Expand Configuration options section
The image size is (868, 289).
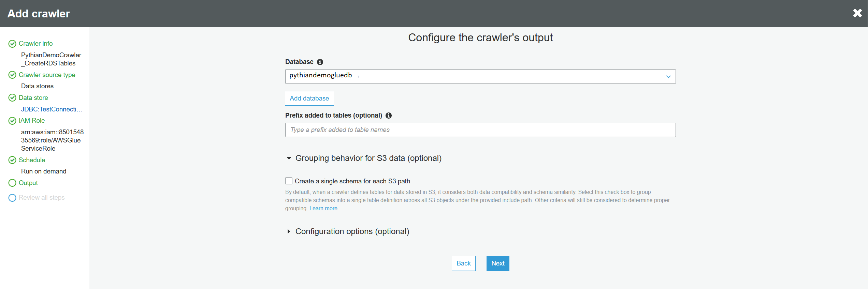point(289,231)
